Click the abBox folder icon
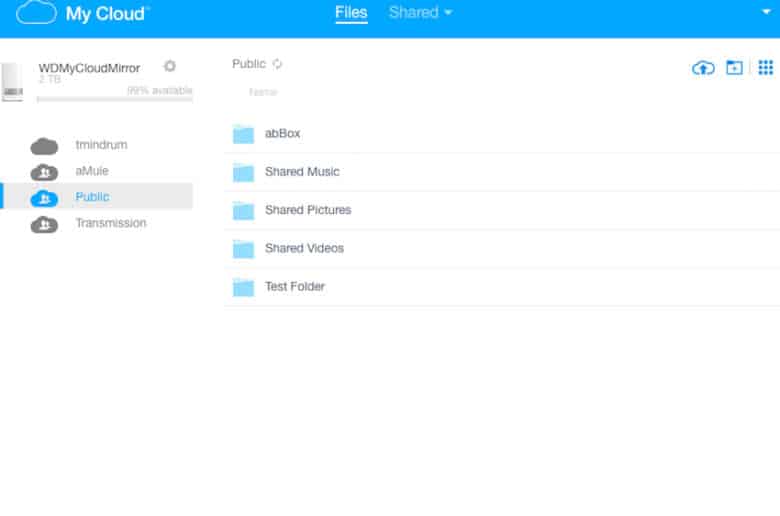 click(x=243, y=134)
